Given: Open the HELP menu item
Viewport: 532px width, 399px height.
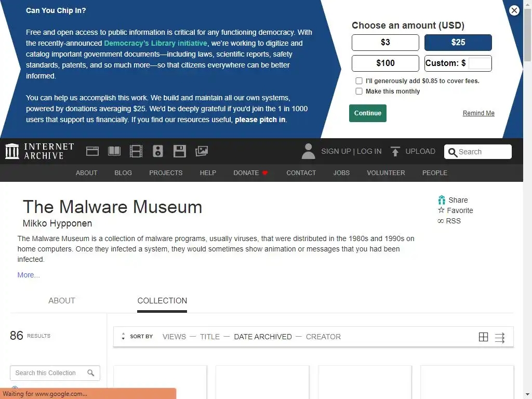Looking at the screenshot, I should pyautogui.click(x=208, y=173).
